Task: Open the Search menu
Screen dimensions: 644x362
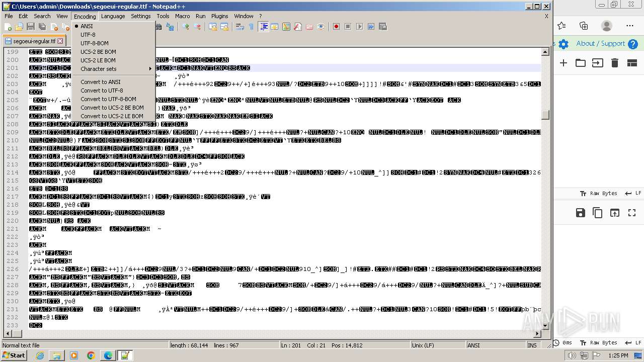Action: (x=42, y=16)
